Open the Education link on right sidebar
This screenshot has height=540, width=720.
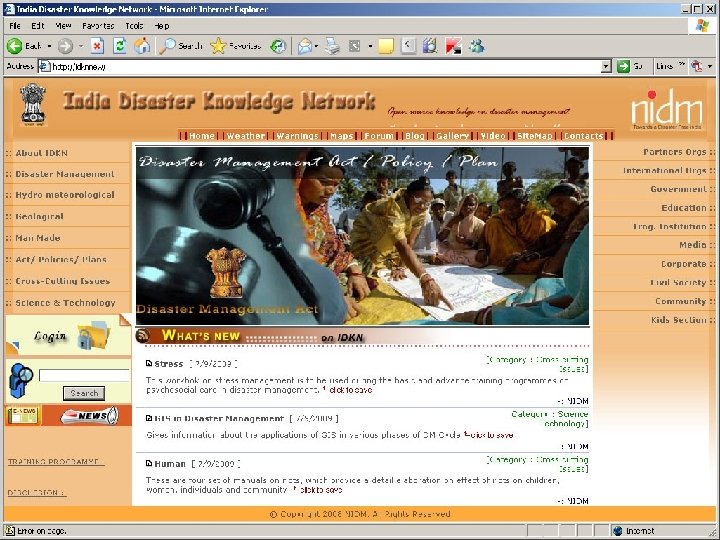684,208
